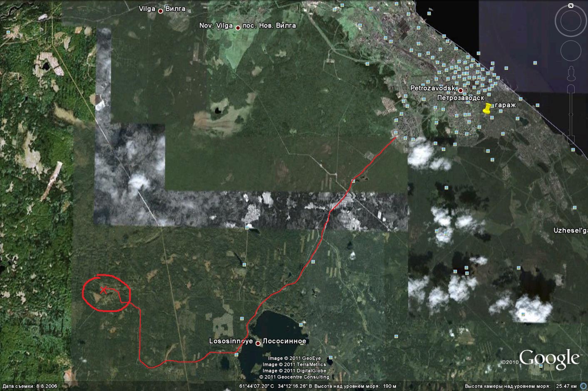
Task: Click the red X mark inside red circle
Action: click(x=103, y=290)
